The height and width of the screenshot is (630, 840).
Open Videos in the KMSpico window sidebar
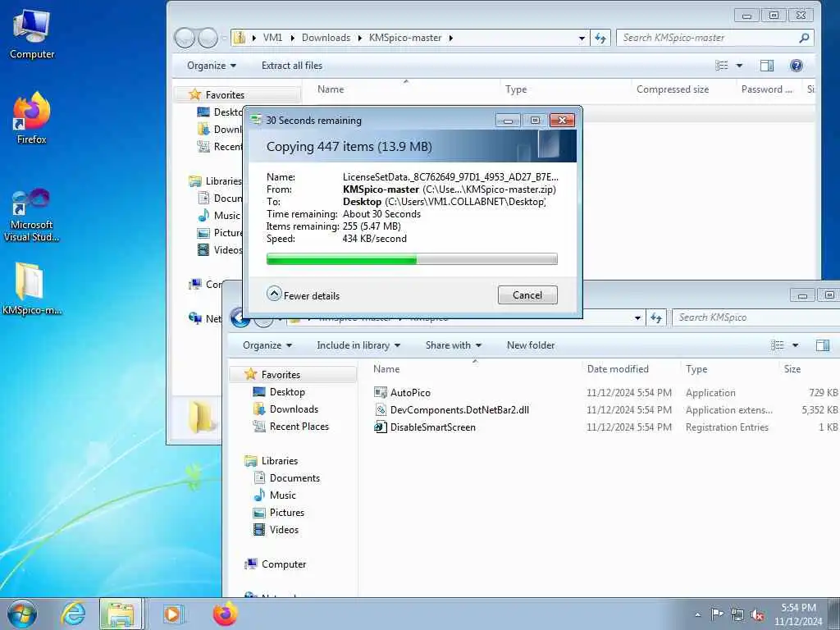[284, 529]
